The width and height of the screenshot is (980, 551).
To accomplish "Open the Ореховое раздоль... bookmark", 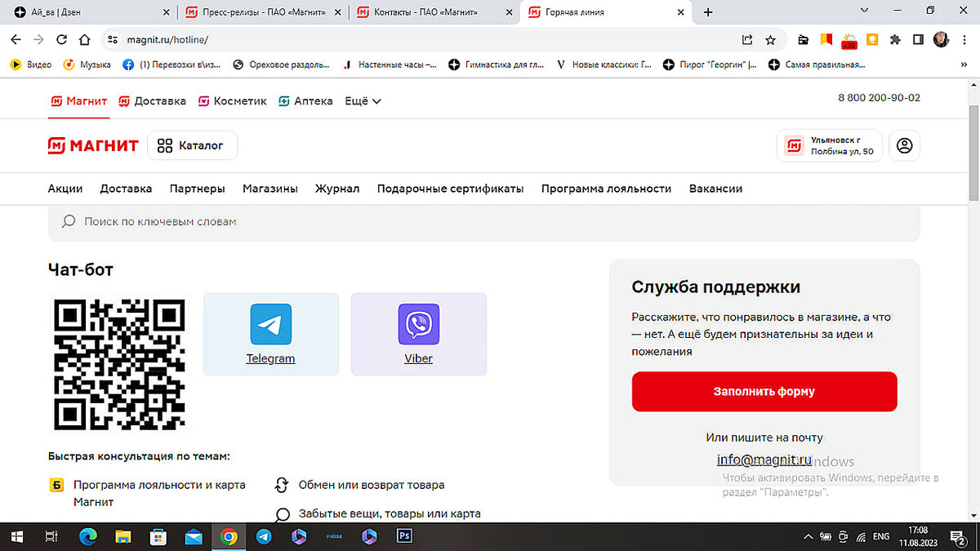I will click(x=282, y=64).
